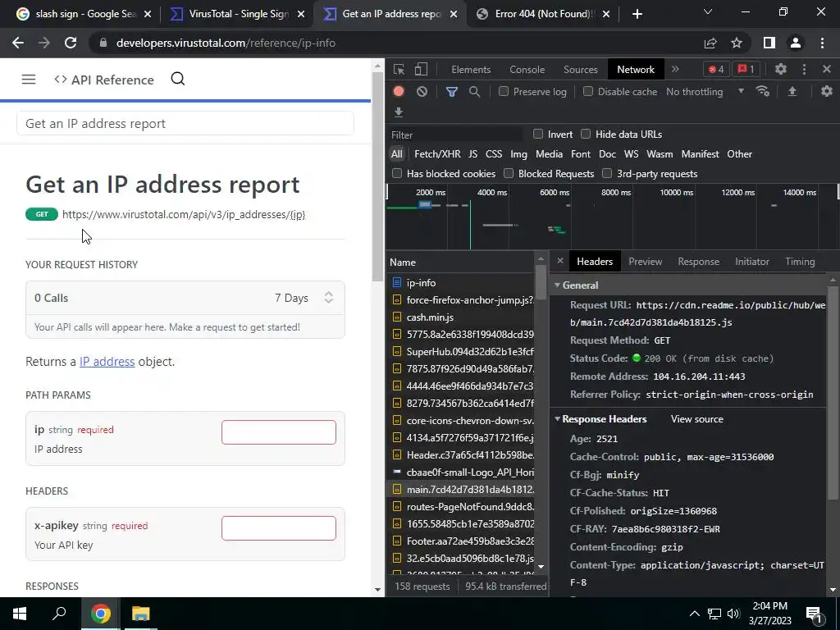Open network conditions wifi icon
840x630 pixels.
tap(763, 91)
